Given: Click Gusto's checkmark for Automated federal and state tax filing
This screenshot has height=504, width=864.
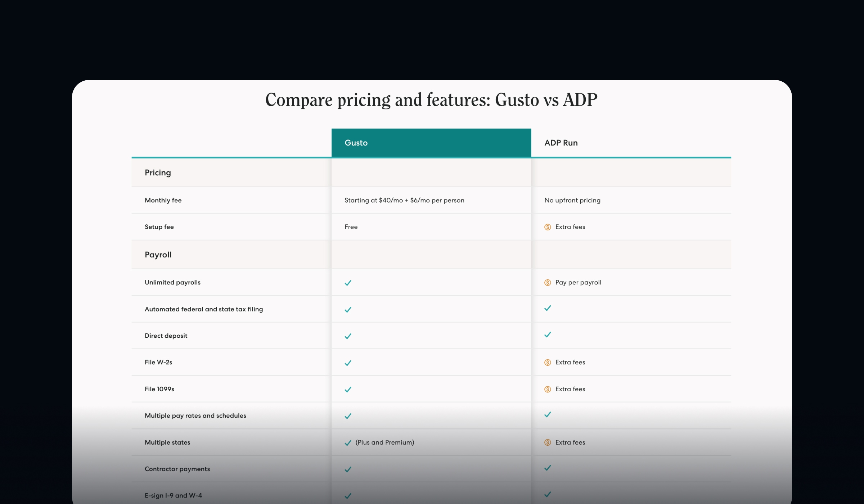Looking at the screenshot, I should click(x=348, y=309).
